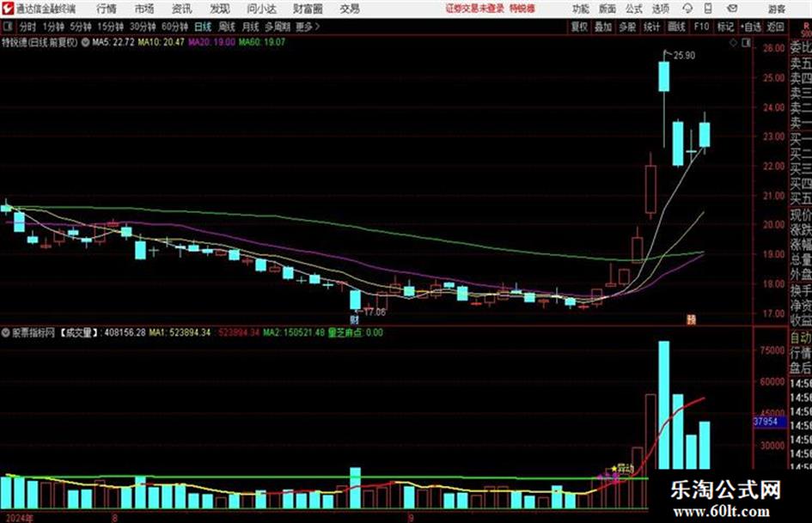Viewport: 812px width, 523px height.
Task: Click the 财 marker below the 17.06 low
Action: click(x=355, y=320)
